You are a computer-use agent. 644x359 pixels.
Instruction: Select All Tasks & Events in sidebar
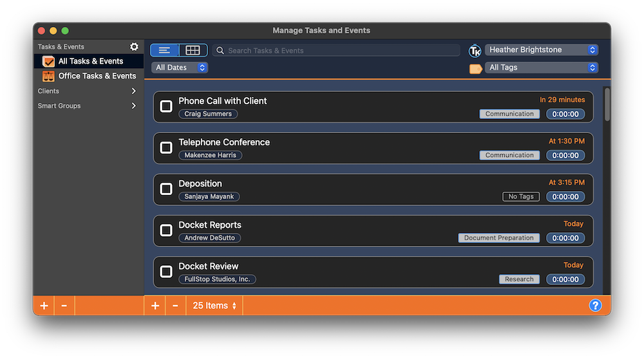[x=89, y=61]
